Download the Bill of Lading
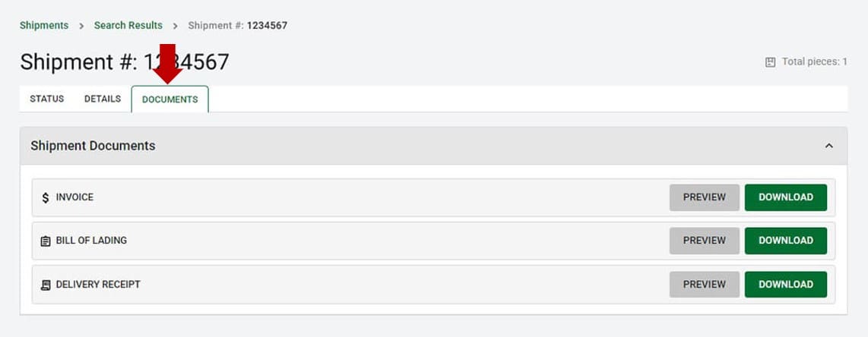 pyautogui.click(x=785, y=241)
